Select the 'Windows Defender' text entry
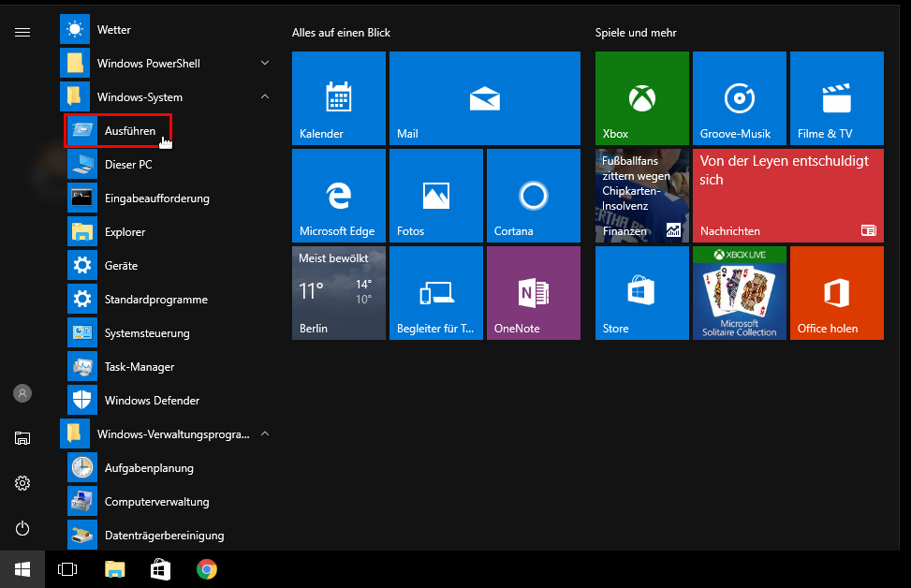The width and height of the screenshot is (911, 588). click(152, 401)
